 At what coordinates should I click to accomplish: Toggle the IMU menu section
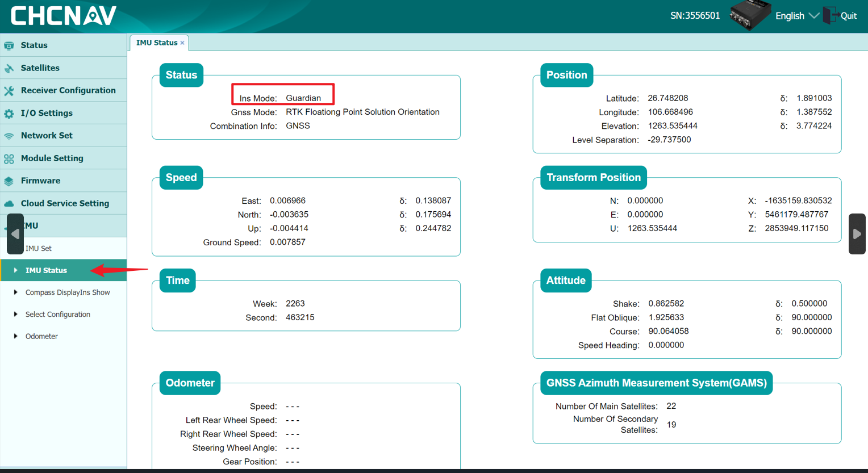(63, 225)
